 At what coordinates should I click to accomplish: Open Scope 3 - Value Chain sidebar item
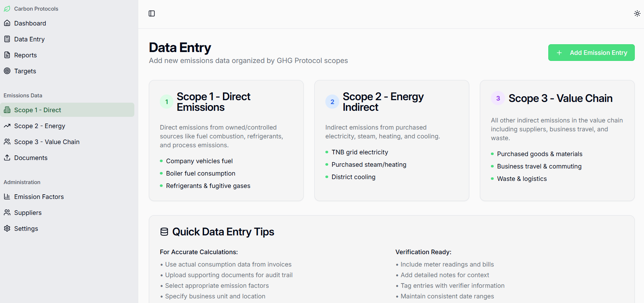pyautogui.click(x=47, y=142)
